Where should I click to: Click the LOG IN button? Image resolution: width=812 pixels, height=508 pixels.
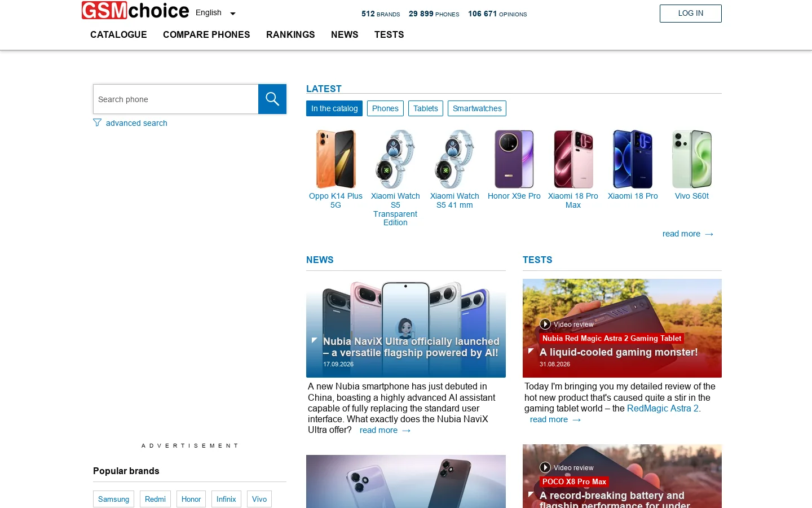pos(691,14)
